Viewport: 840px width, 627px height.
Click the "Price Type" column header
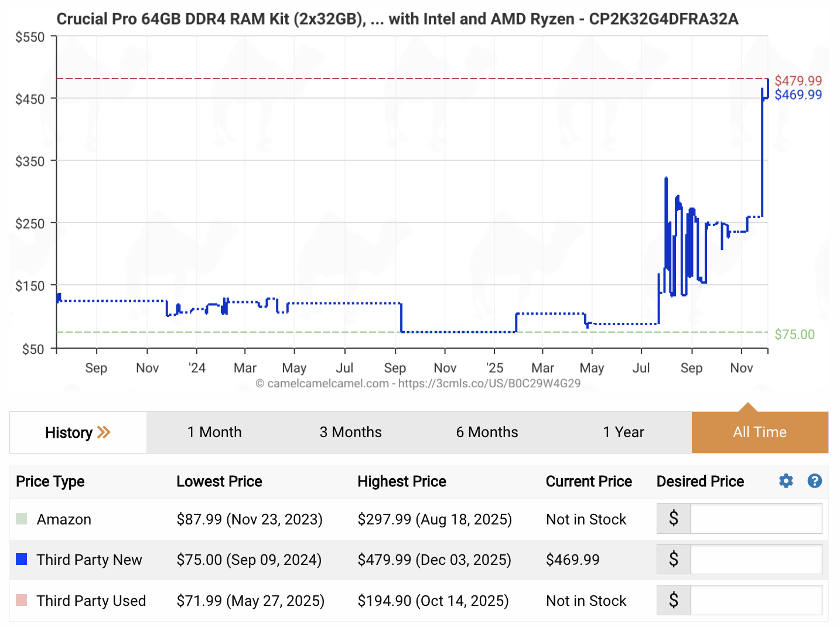[x=50, y=482]
